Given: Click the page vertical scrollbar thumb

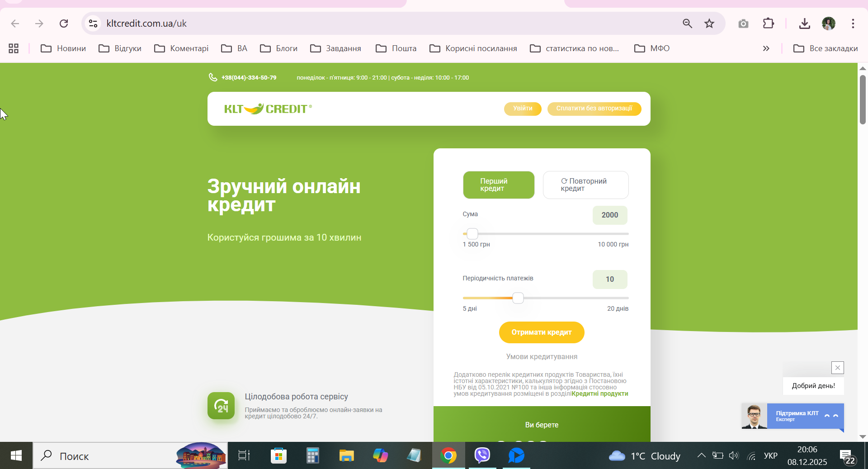Looking at the screenshot, I should (863, 99).
